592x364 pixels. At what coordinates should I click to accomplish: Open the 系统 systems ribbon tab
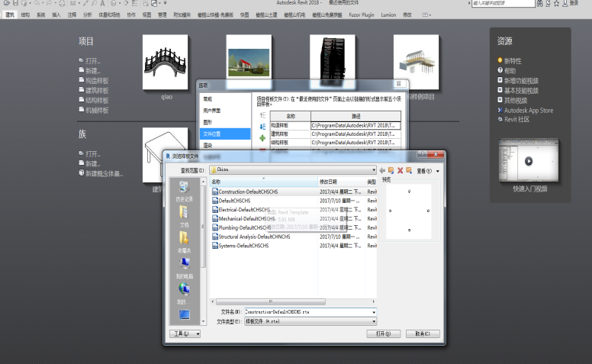40,15
